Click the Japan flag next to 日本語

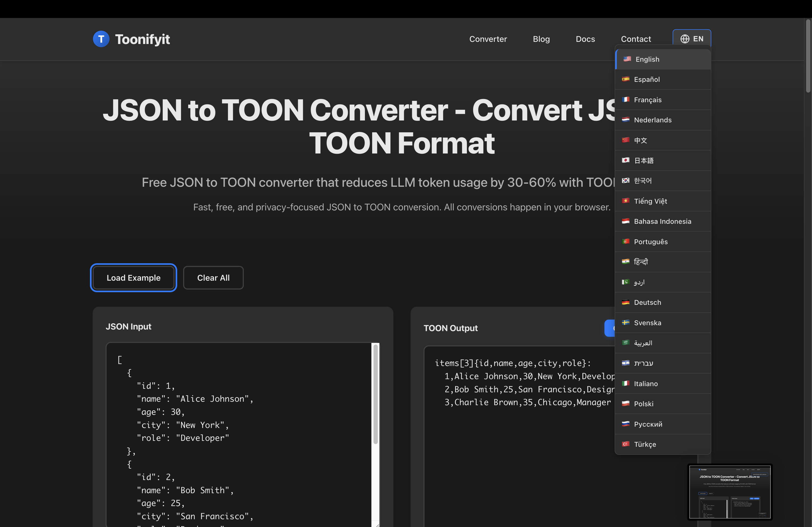coord(625,160)
